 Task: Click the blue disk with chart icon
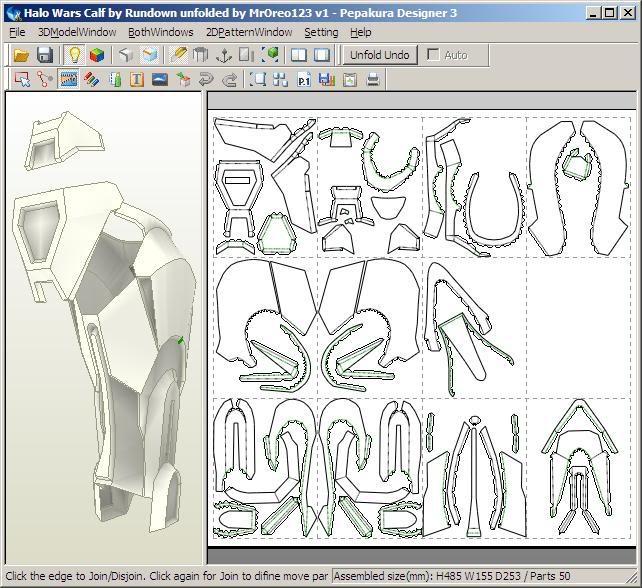coord(327,79)
